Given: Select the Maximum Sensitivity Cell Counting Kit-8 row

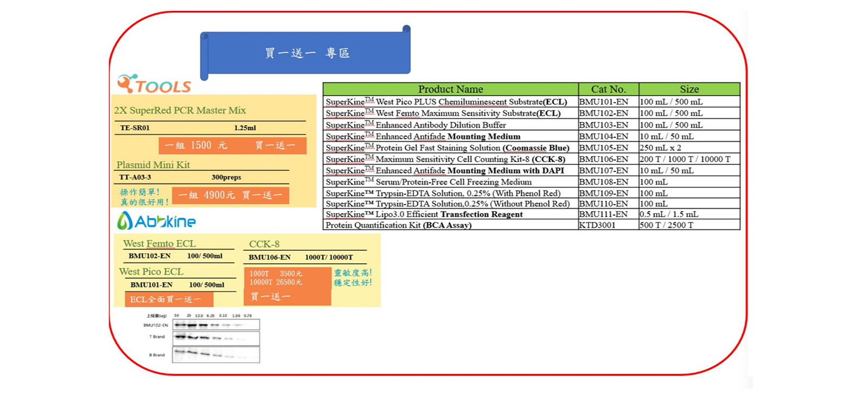Looking at the screenshot, I should point(532,159).
